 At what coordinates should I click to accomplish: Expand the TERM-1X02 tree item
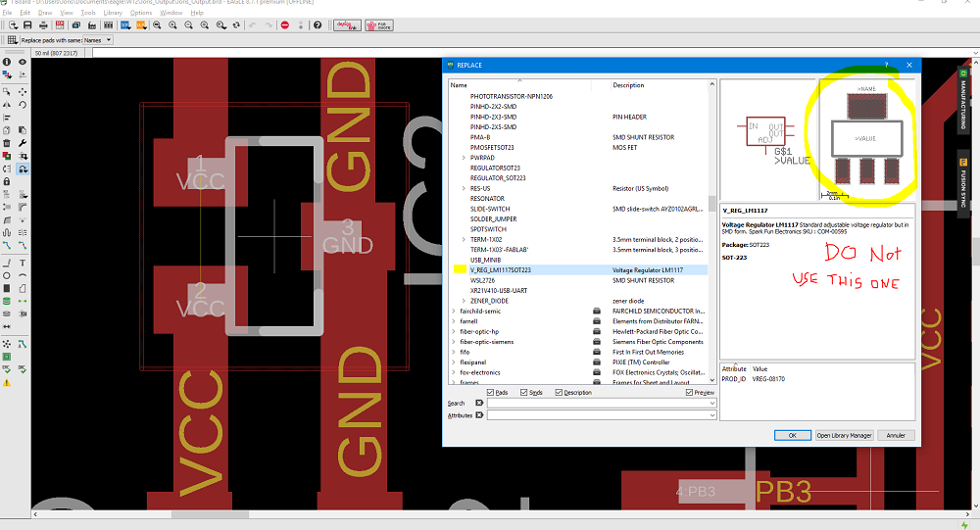point(464,239)
